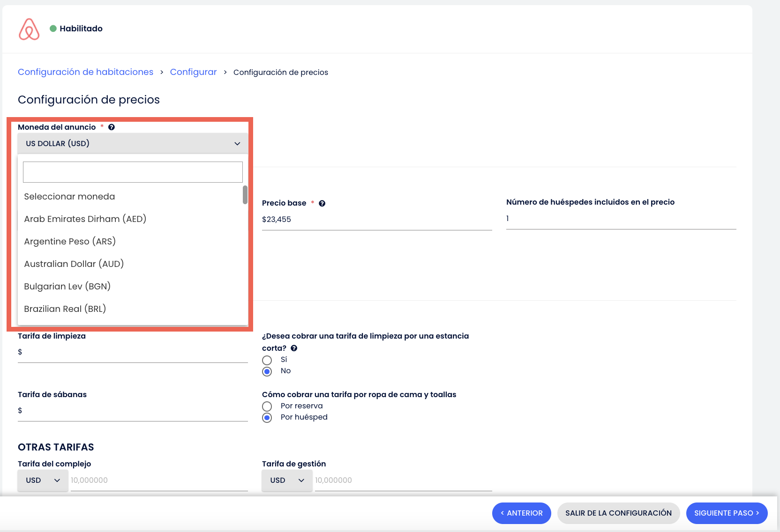The image size is (780, 532).
Task: Click the currency search input field
Action: (133, 172)
